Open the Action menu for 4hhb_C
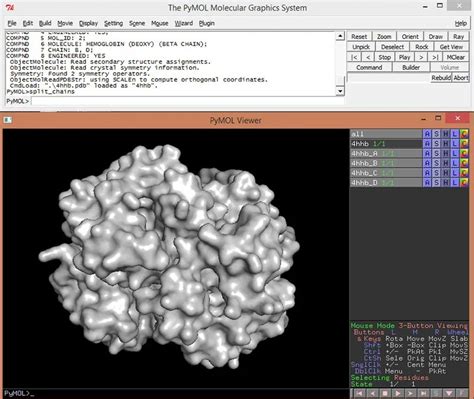This screenshot has width=474, height=399. 427,173
